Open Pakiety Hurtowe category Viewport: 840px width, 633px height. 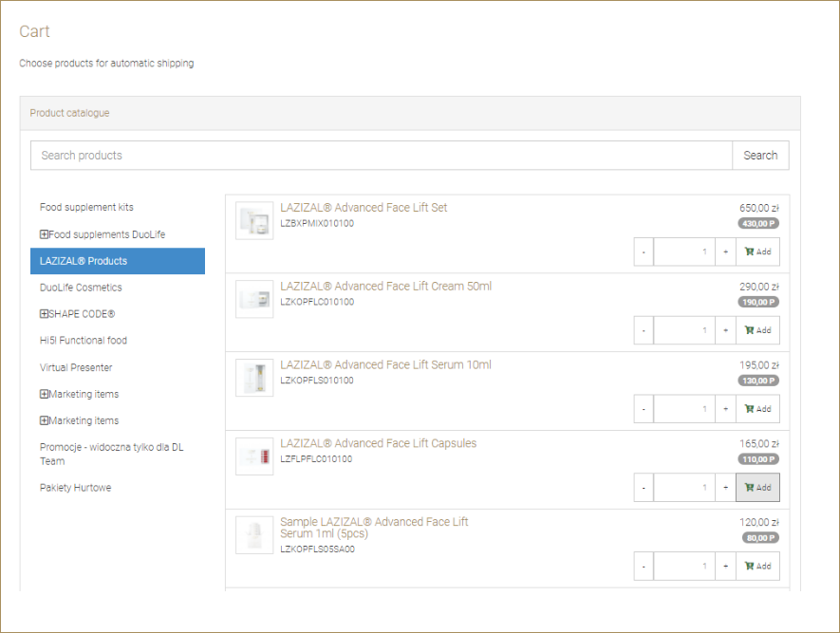click(76, 488)
